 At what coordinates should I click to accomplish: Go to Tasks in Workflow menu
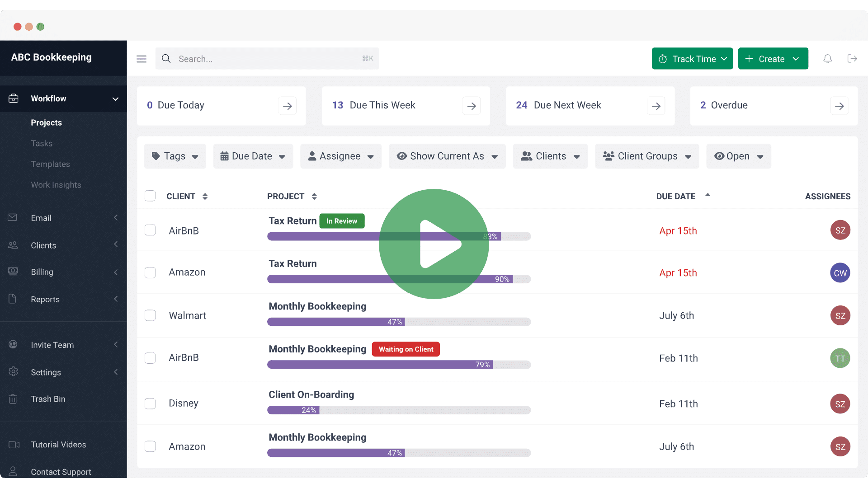[42, 143]
